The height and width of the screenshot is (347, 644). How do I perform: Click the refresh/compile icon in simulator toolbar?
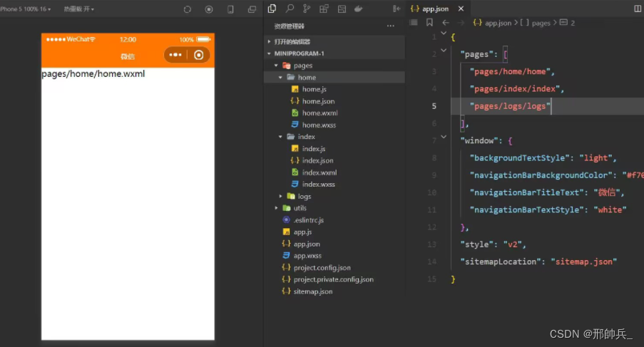[188, 9]
